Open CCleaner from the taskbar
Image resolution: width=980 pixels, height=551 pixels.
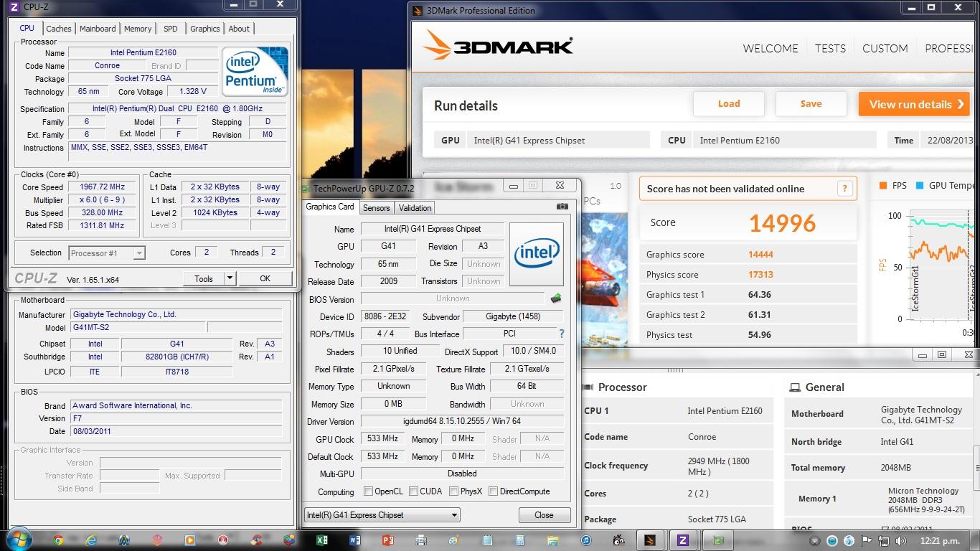point(256,540)
